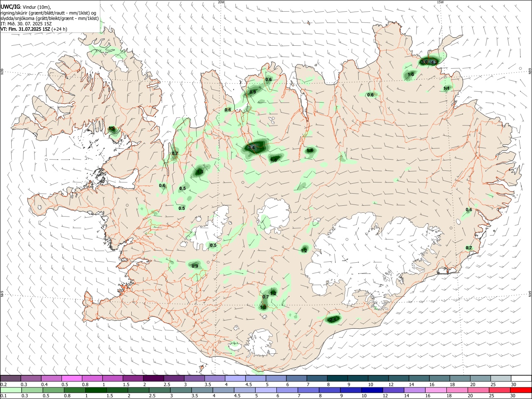Click the dark navy swatch at 10 in rain legend
The width and height of the screenshot is (532, 399).
[x=371, y=390]
